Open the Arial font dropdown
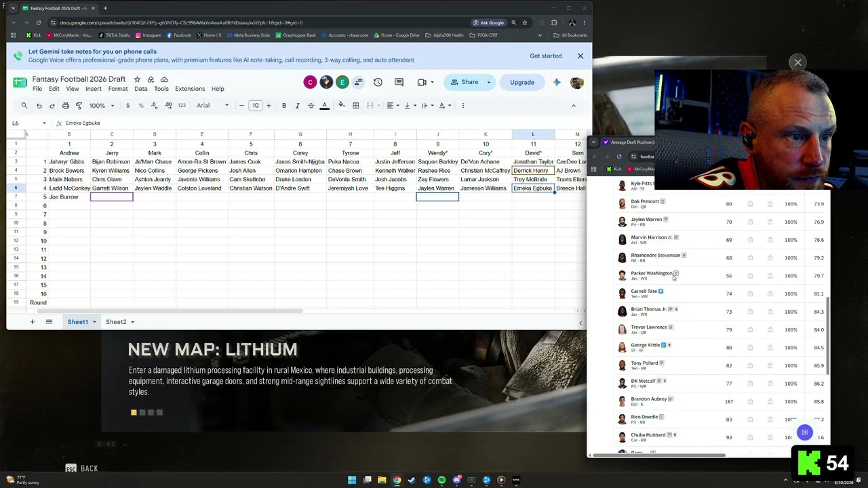Viewport: 868px width, 488px height. click(x=213, y=105)
